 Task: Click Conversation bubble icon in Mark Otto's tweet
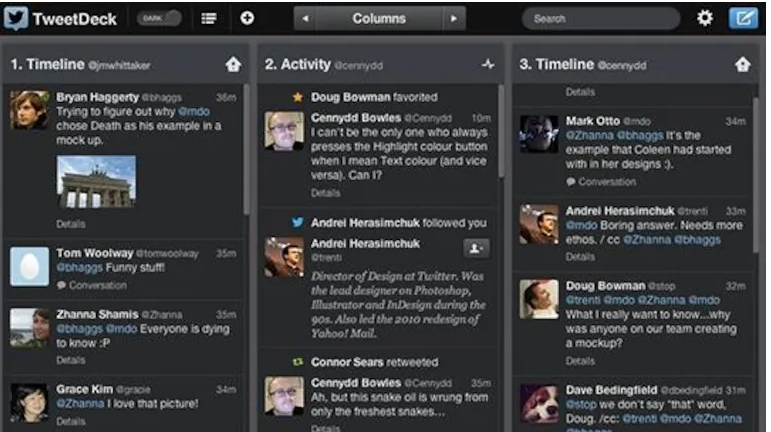click(x=570, y=182)
